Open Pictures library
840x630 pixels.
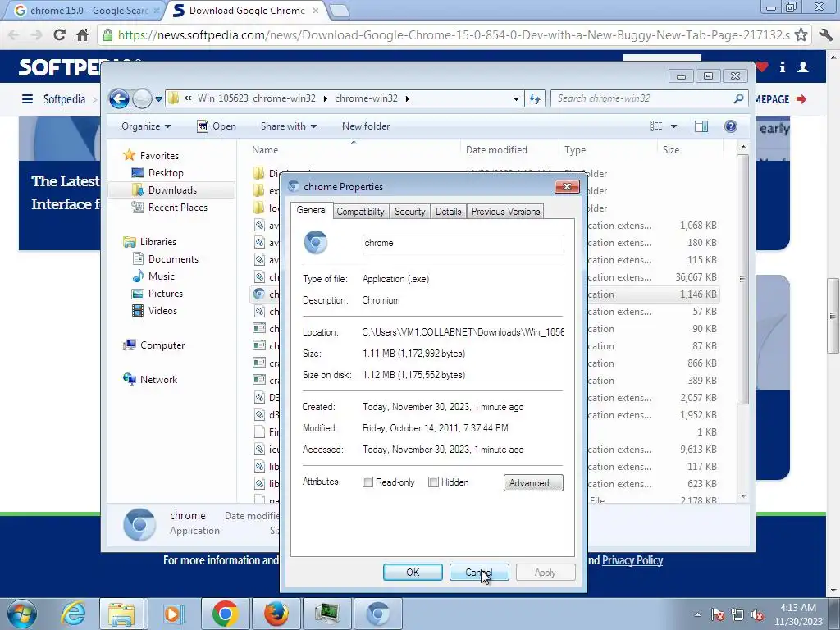166,294
